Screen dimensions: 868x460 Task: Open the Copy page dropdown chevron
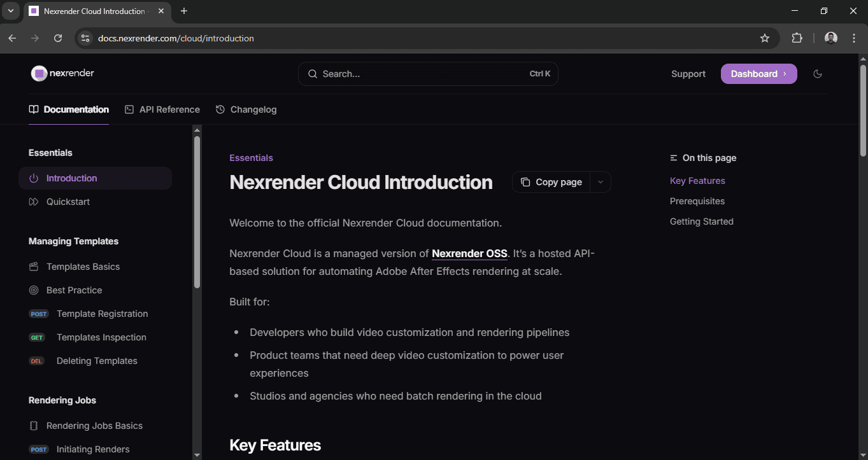(600, 182)
